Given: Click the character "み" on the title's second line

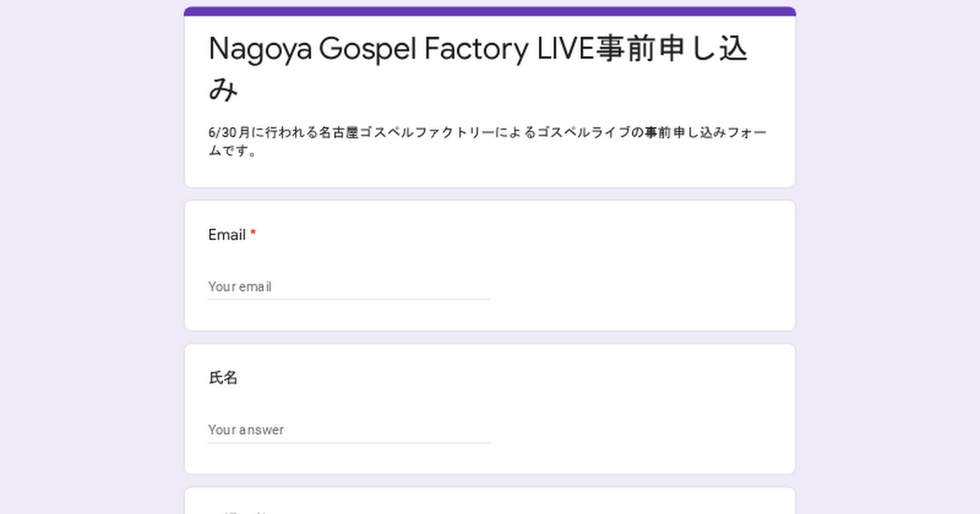Looking at the screenshot, I should [223, 90].
